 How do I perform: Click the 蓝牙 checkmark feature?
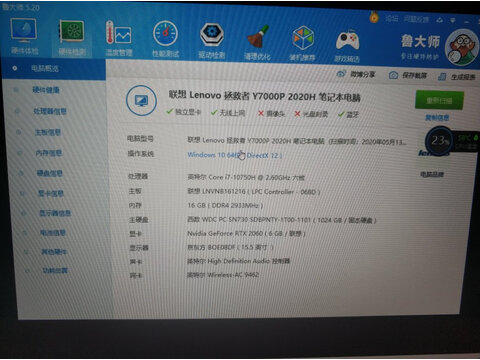(x=348, y=115)
